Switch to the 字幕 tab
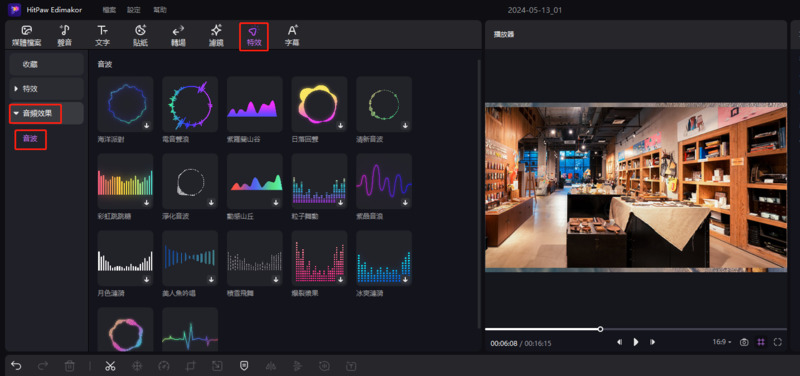800x376 pixels. 292,36
